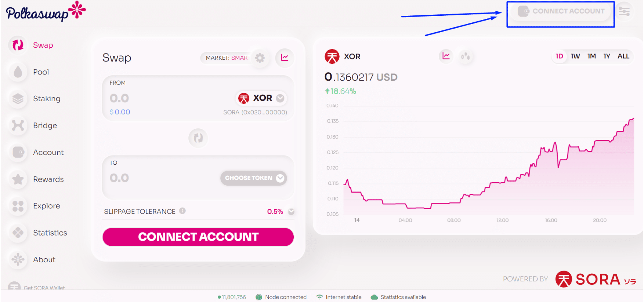Click the slippage tolerance info icon
The width and height of the screenshot is (644, 303).
click(182, 211)
